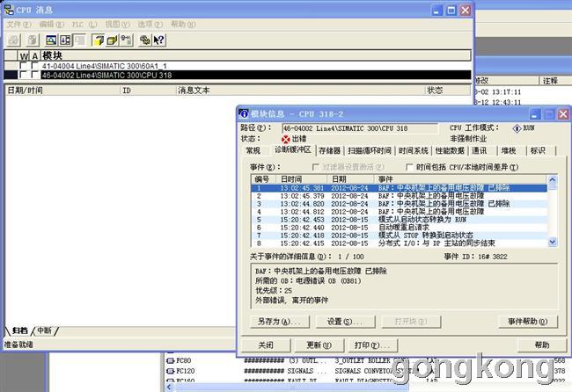Click the 模块 column header

(255, 55)
